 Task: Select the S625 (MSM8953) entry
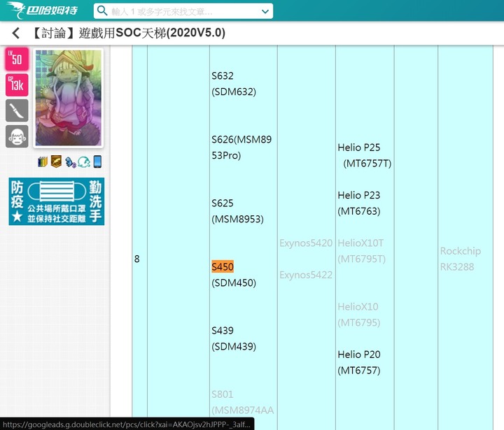coord(237,211)
